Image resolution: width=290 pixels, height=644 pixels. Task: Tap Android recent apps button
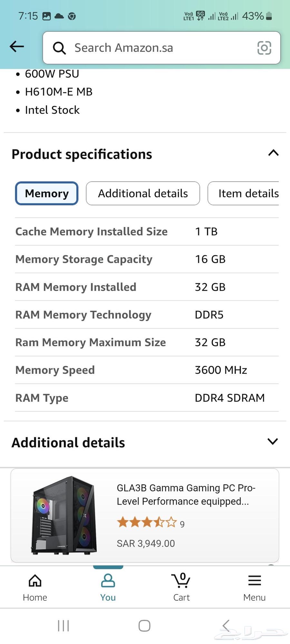coord(63,626)
